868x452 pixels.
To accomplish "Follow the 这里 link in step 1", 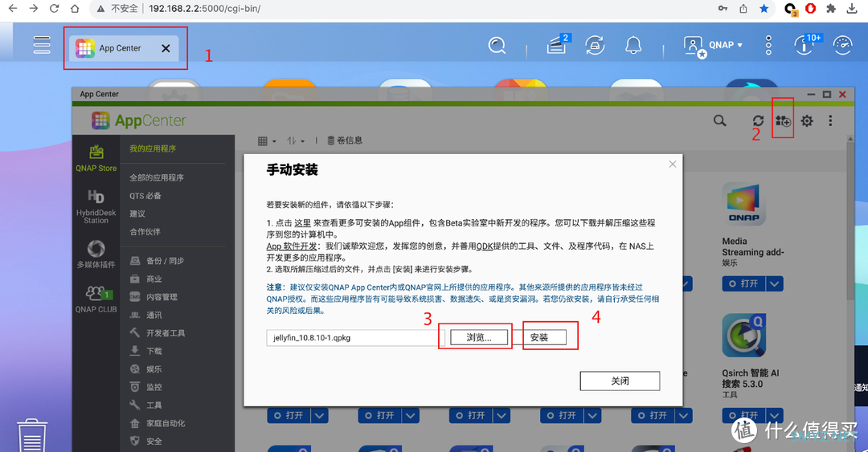I will 302,223.
